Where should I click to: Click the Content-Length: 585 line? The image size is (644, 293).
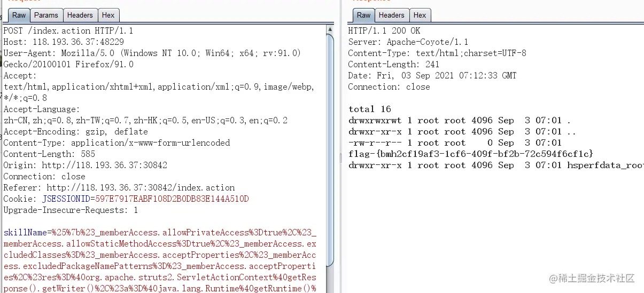point(49,154)
